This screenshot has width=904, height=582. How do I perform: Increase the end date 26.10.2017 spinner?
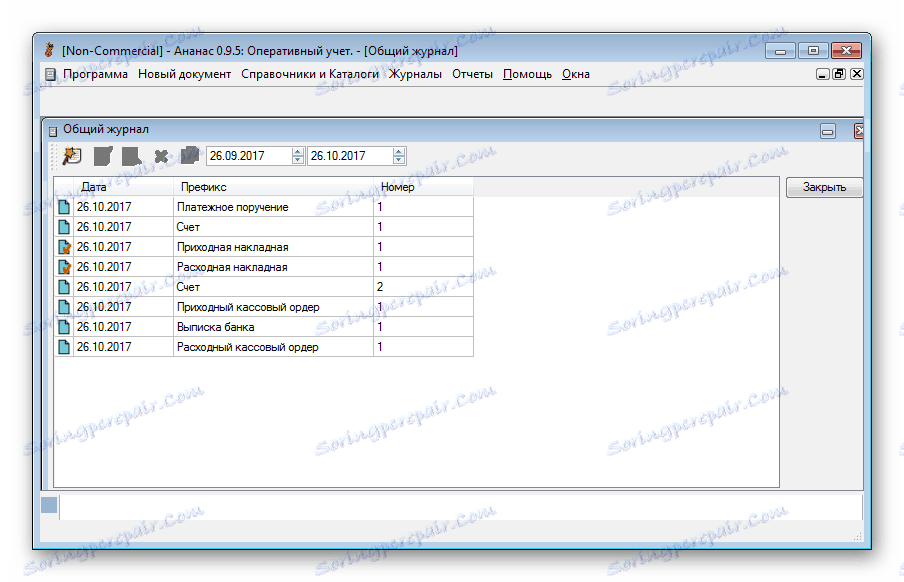[x=399, y=152]
